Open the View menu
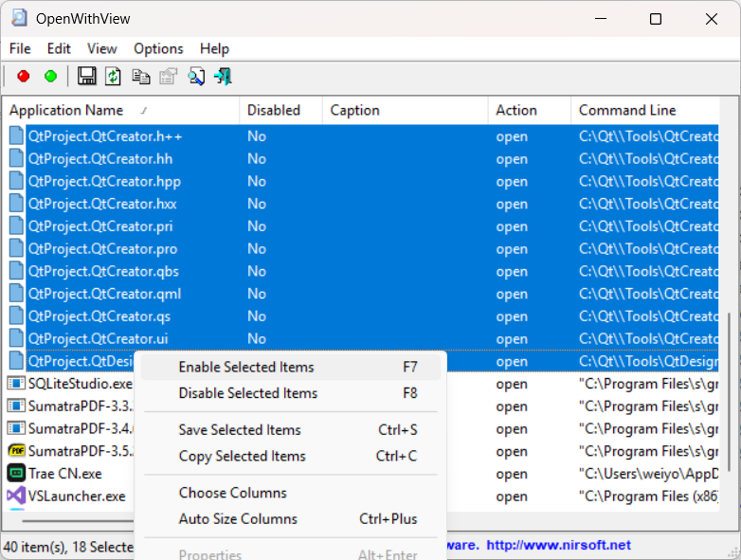This screenshot has height=560, width=741. 101,48
